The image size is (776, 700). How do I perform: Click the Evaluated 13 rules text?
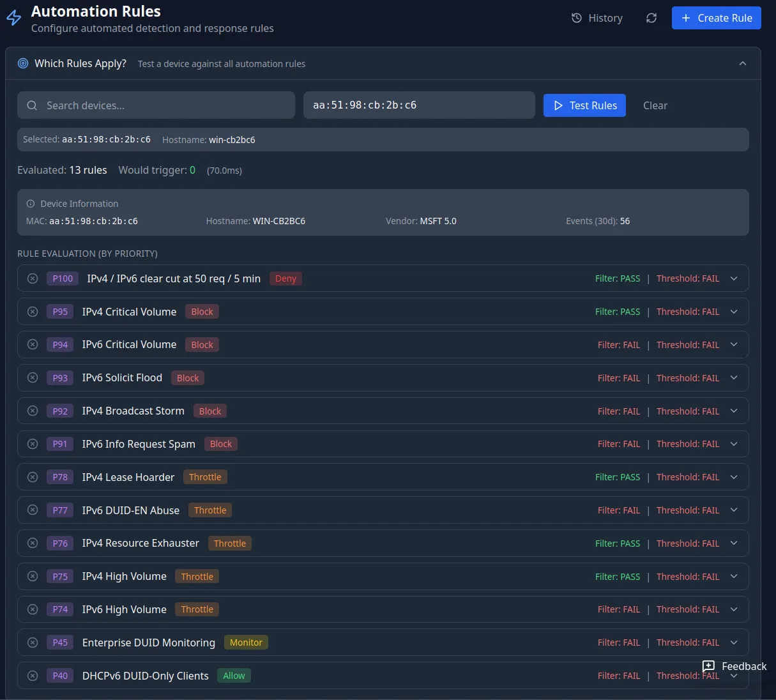coord(62,170)
